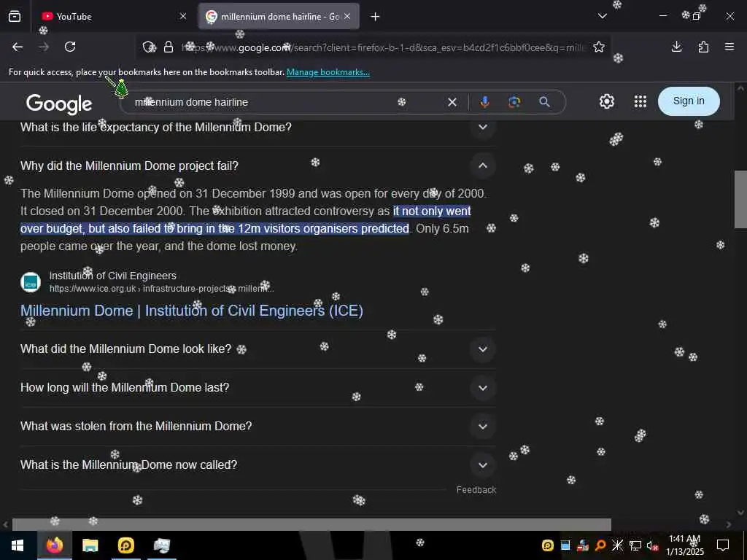
Task: Open Millennium Dome ICE result link
Action: coord(192,311)
